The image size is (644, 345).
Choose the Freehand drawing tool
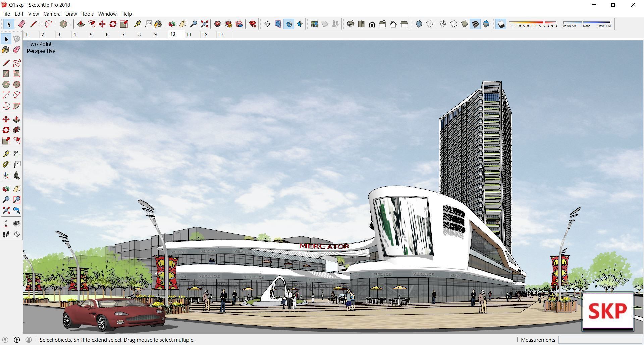click(x=17, y=63)
